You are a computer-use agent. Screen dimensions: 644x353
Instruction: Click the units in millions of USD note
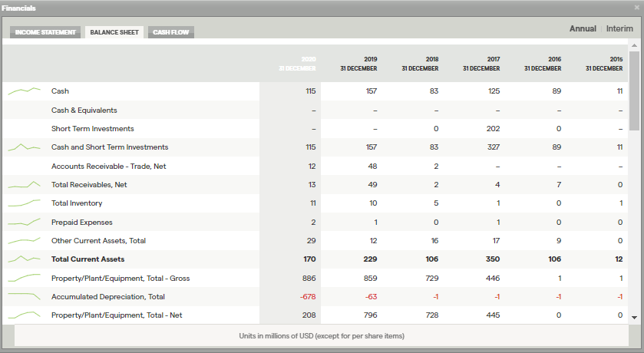coord(322,336)
